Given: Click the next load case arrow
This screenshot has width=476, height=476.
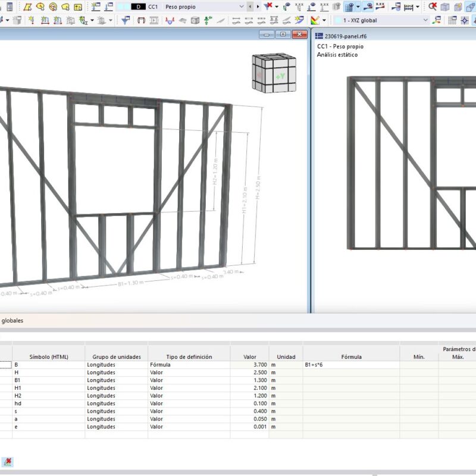Looking at the screenshot, I should (x=258, y=7).
